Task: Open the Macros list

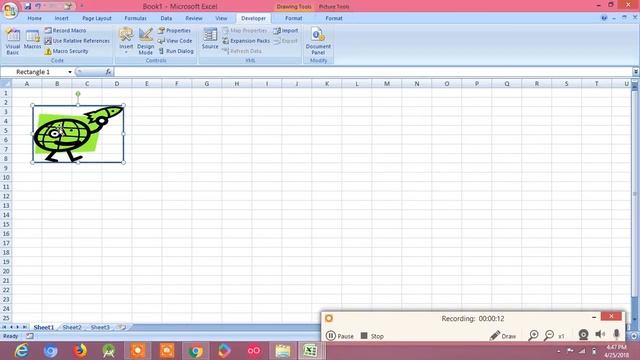Action: point(32,40)
